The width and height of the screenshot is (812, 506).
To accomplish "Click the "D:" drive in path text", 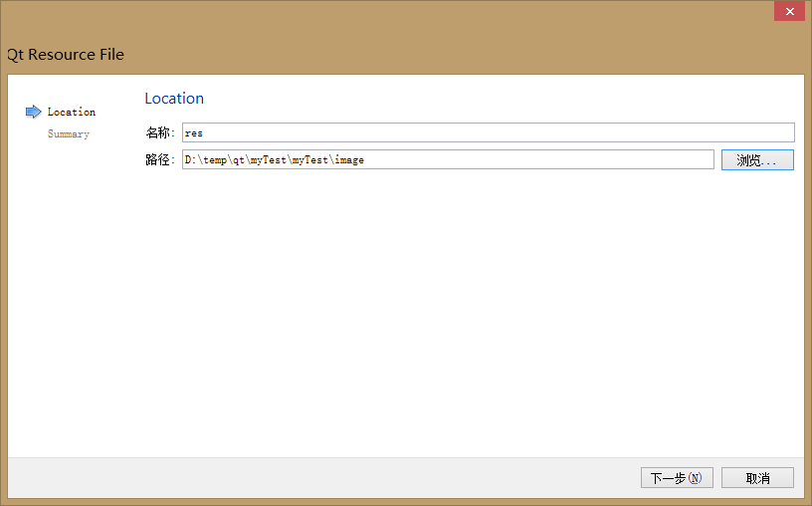I will tap(190, 159).
